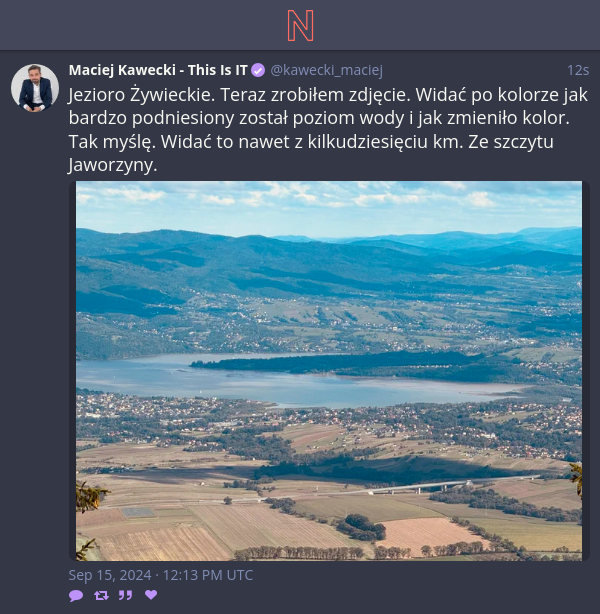Click the heart likes icon
Viewport: 600px width, 614px height.
tap(151, 595)
